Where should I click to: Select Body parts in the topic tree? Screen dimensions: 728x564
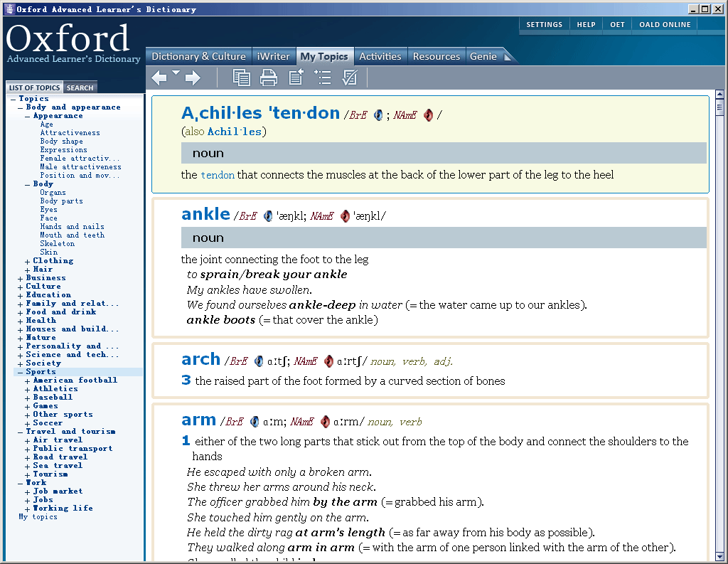[61, 201]
